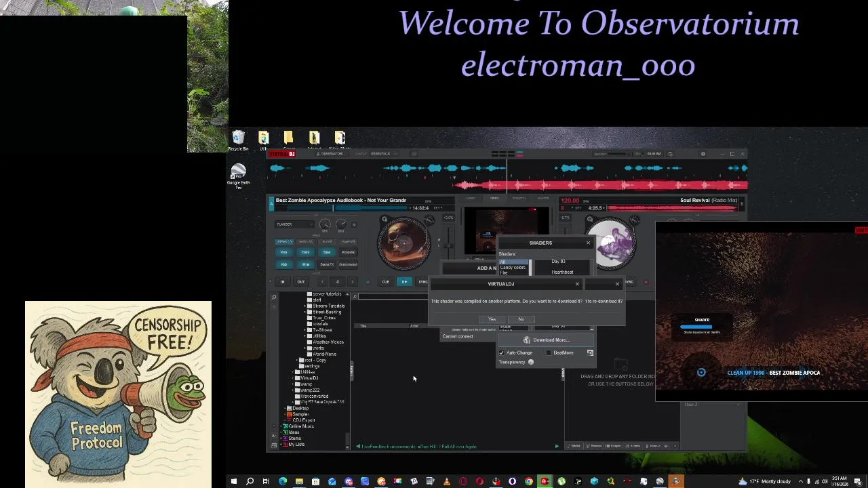Increase the loop length with right arrow
The width and height of the screenshot is (868, 488).
pyautogui.click(x=352, y=282)
